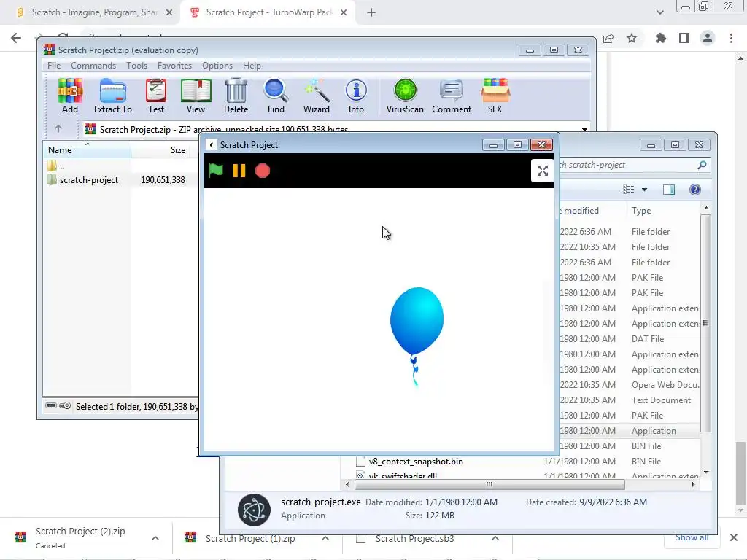Click the browser share page icon
Screen dimensions: 747x560
(x=608, y=38)
